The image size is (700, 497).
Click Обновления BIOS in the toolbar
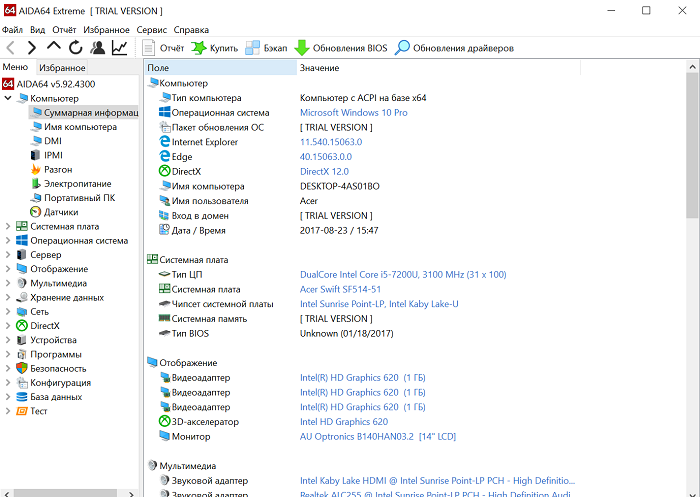pyautogui.click(x=341, y=48)
